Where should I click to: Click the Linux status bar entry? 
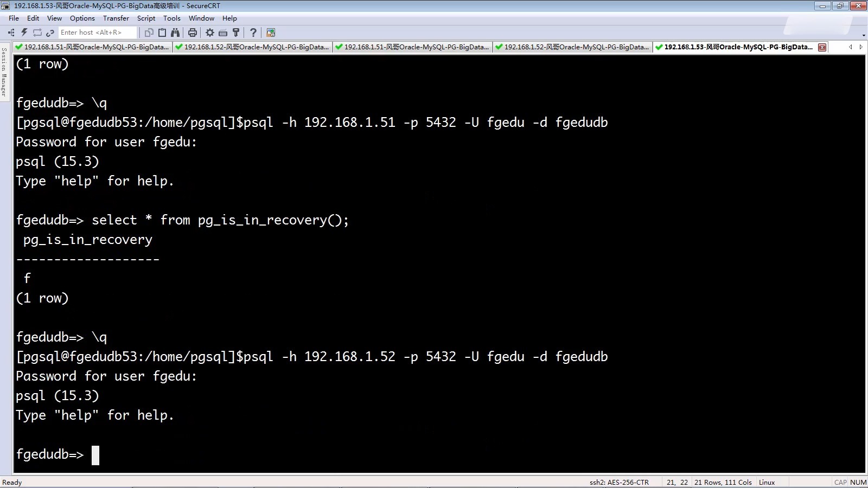click(767, 482)
